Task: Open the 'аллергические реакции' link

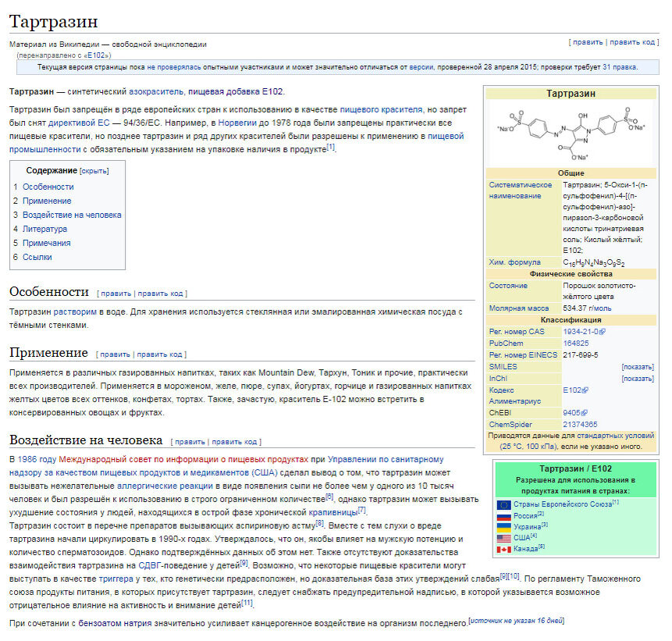Action: 165,486
